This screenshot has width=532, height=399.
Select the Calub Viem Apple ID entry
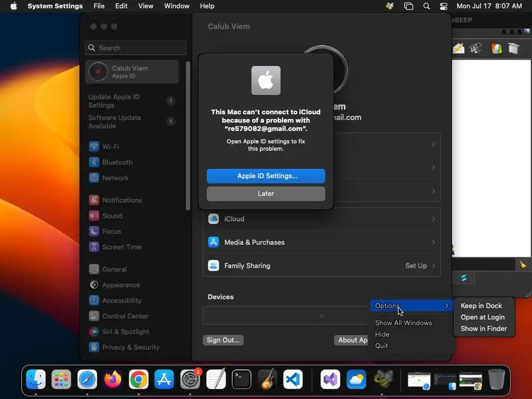point(132,72)
